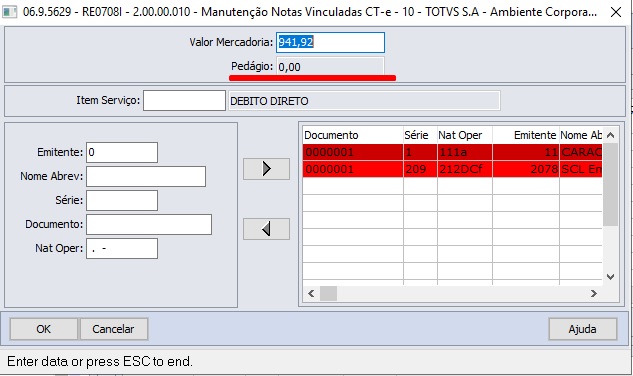Screen dimensions: 633x376
Task: Click grid scroll down arrow
Action: (610, 277)
